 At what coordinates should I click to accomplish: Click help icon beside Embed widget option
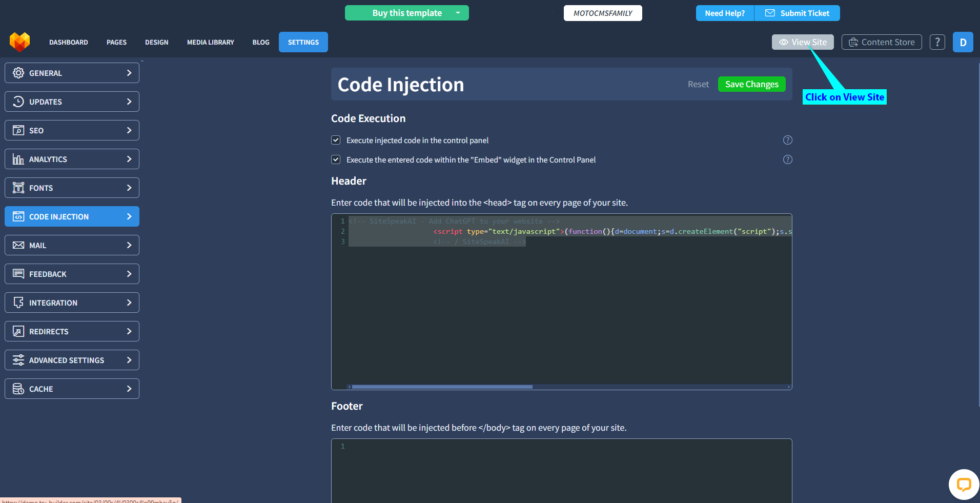coord(787,159)
